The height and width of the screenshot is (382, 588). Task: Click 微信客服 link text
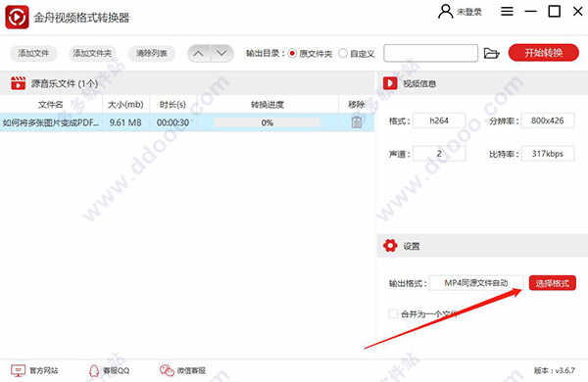(192, 371)
